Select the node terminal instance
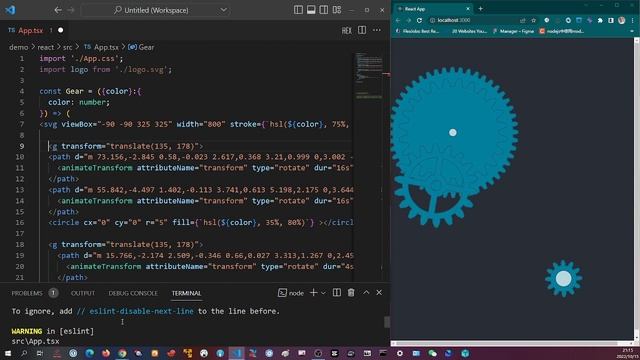 pyautogui.click(x=291, y=293)
